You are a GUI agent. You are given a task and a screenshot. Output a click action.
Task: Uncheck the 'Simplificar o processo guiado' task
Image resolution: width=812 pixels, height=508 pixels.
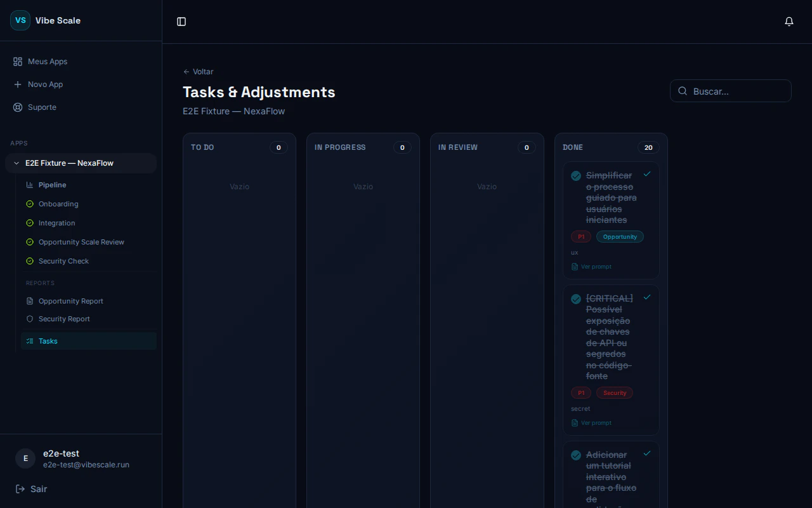click(576, 176)
